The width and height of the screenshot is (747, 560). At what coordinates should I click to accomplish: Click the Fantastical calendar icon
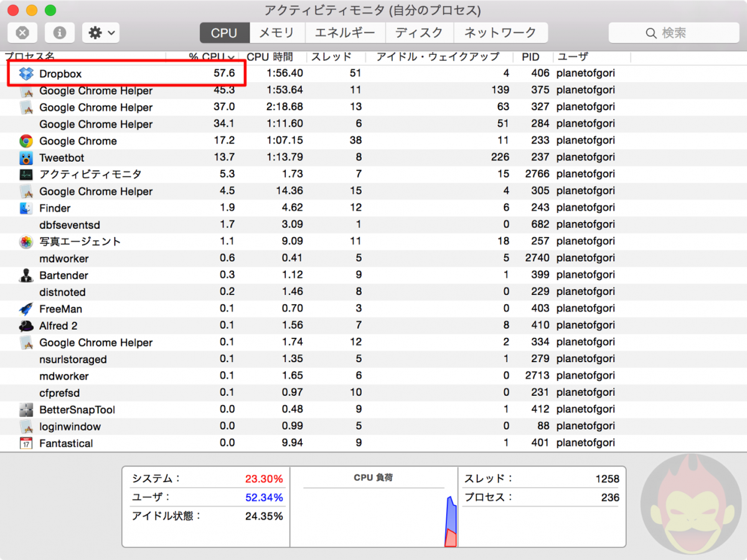click(26, 443)
